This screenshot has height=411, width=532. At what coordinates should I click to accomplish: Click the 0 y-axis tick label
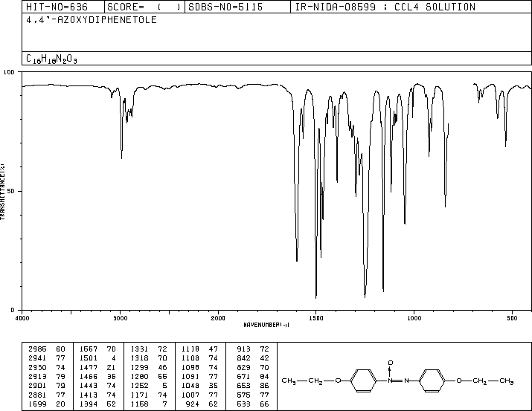click(x=13, y=310)
